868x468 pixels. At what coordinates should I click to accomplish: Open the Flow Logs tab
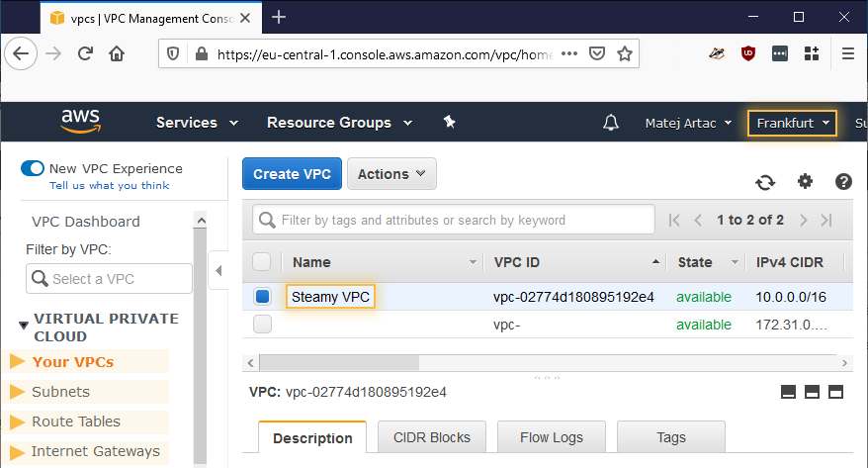click(x=552, y=437)
